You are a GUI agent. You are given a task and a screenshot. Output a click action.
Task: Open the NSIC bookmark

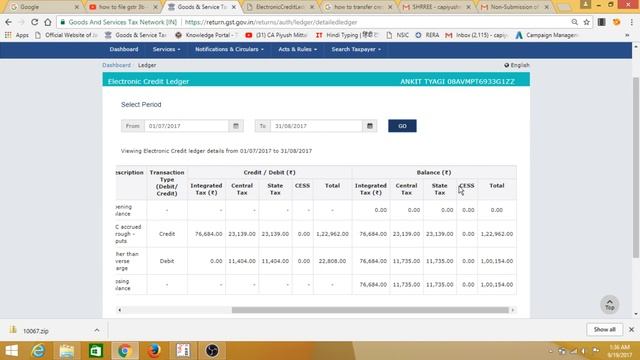[x=398, y=35]
